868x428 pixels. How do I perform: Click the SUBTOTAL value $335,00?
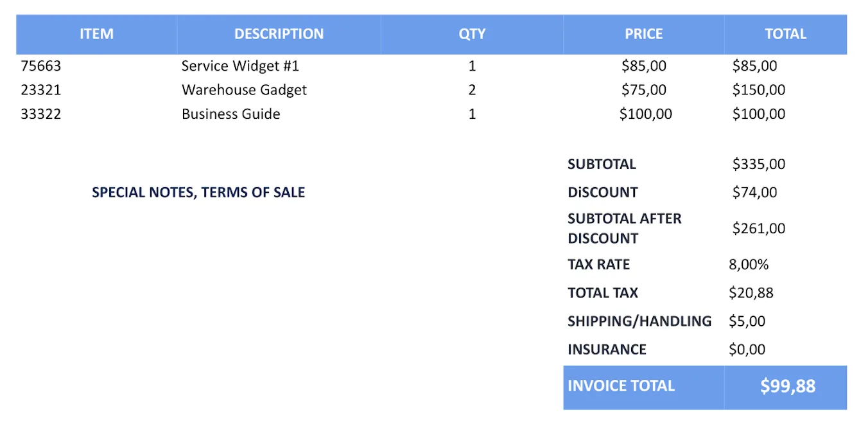(x=758, y=164)
